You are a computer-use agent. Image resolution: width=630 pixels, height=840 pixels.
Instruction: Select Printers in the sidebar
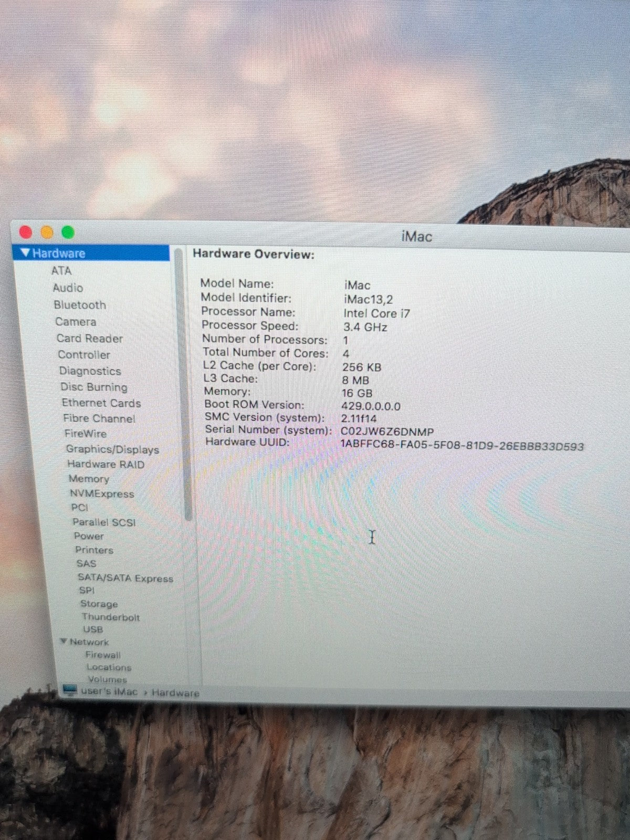pyautogui.click(x=94, y=550)
